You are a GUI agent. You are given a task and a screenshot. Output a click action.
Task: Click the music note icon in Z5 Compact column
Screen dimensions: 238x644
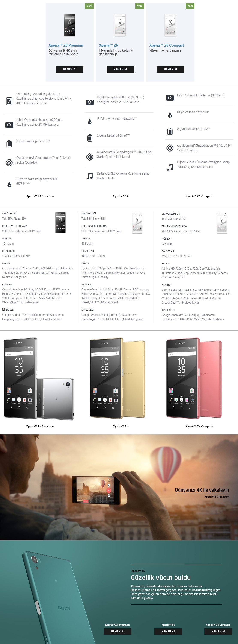(170, 167)
